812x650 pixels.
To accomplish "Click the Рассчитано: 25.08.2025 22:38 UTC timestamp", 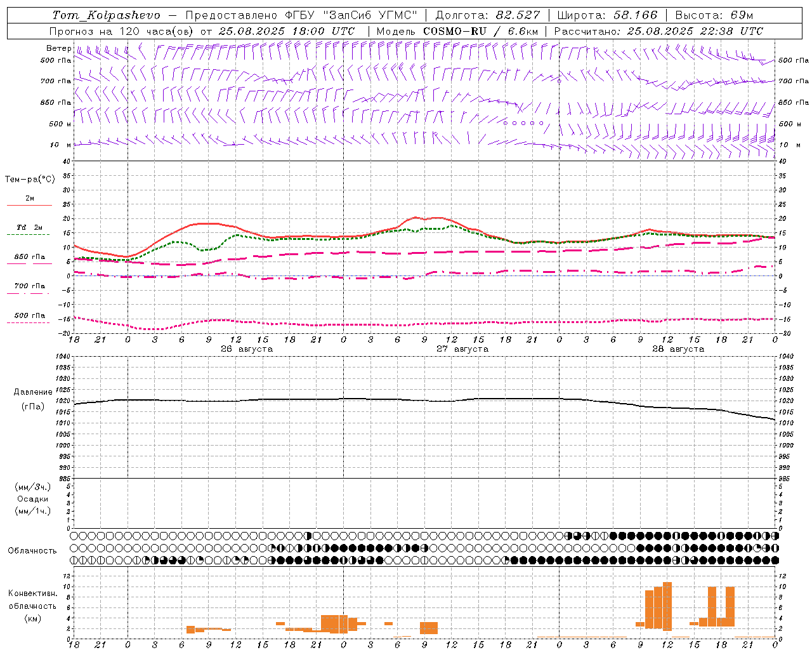I will click(x=658, y=31).
